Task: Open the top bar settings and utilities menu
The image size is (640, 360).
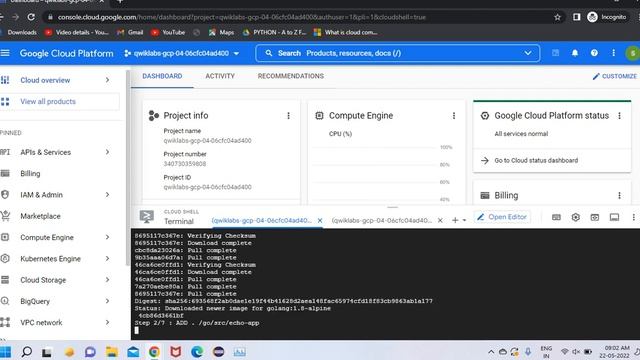Action: (613, 53)
